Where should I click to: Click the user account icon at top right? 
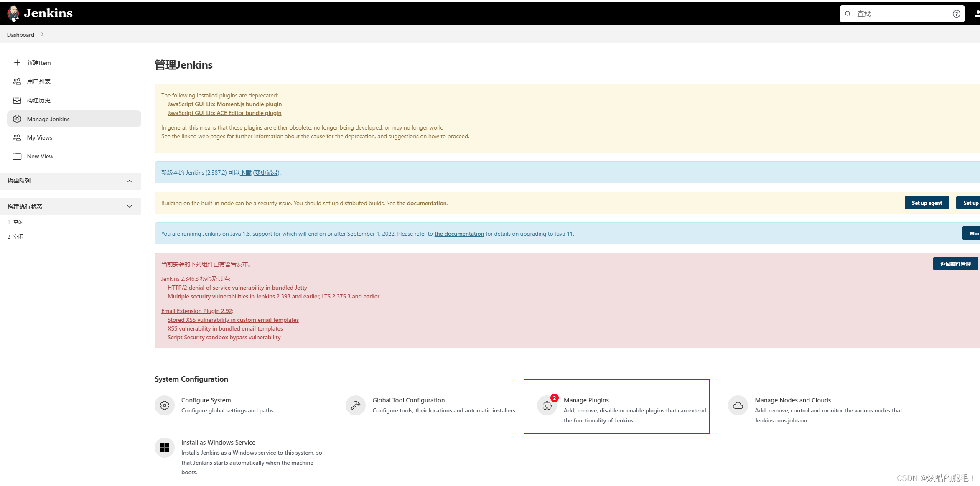[x=977, y=14]
